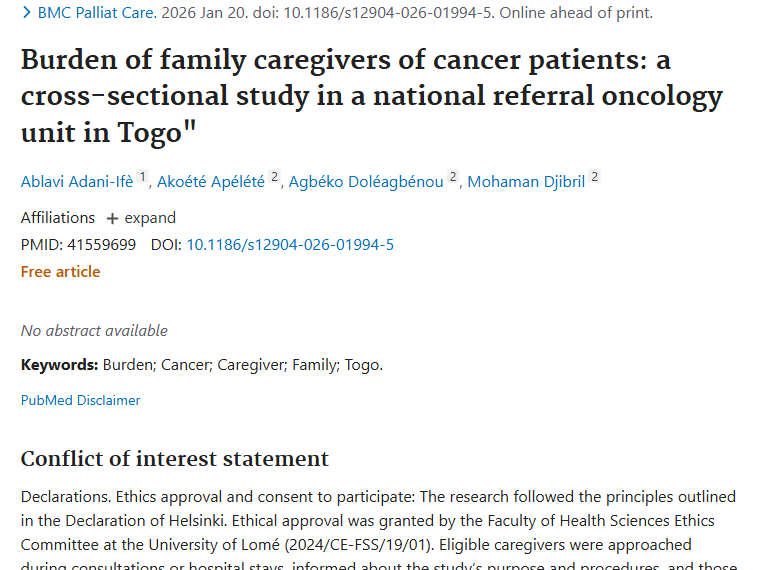Open the PubMed Disclaimer link
760x570 pixels.
click(x=81, y=400)
